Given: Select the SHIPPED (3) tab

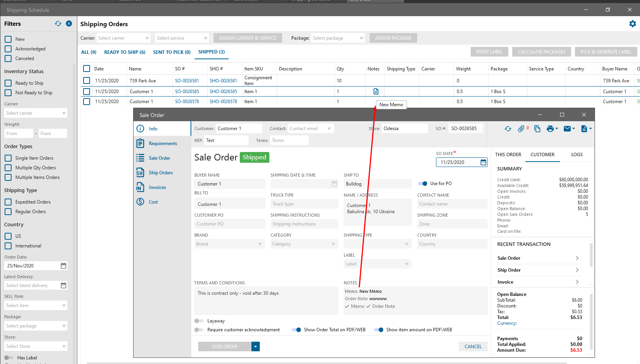Looking at the screenshot, I should point(212,52).
